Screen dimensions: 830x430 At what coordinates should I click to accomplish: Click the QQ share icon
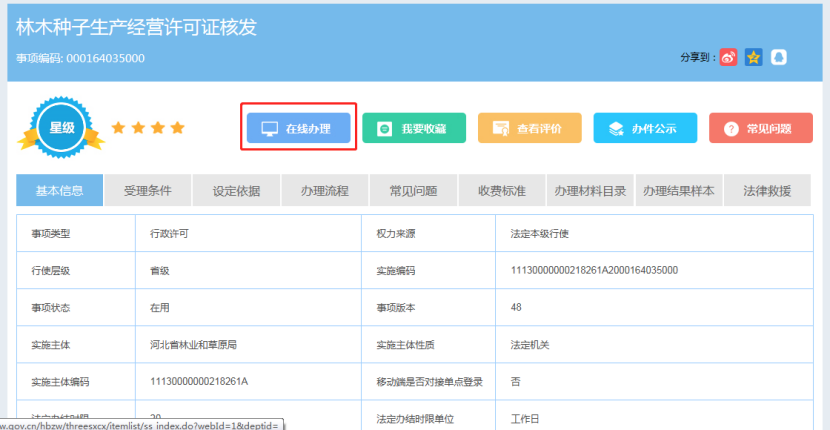coord(778,57)
